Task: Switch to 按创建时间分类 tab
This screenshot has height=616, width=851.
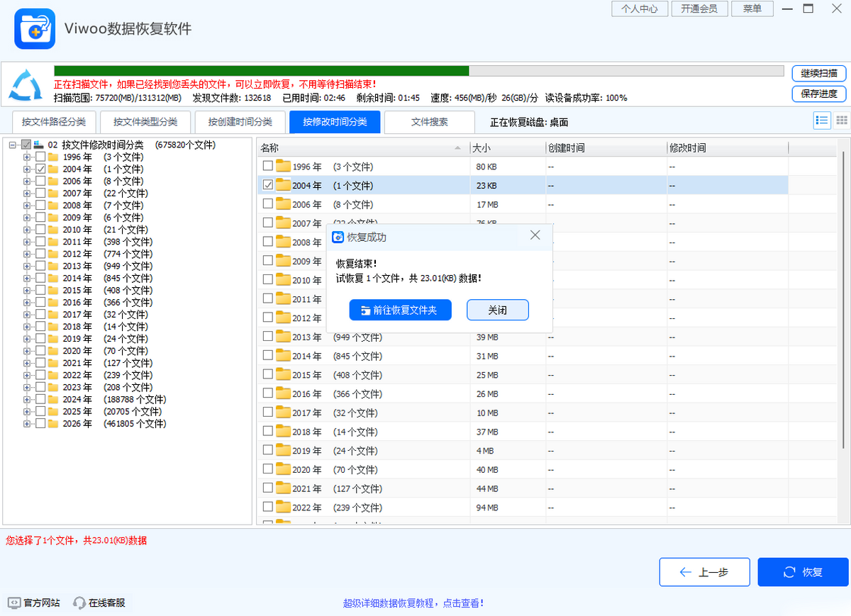Action: tap(240, 122)
